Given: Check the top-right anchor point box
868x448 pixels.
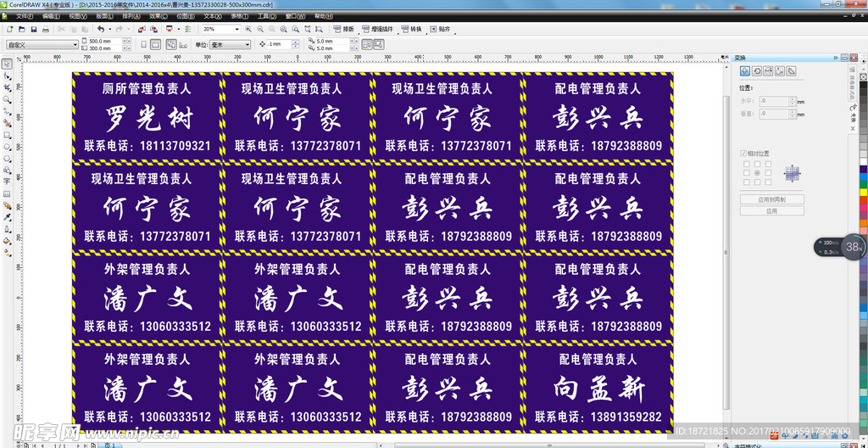Looking at the screenshot, I should point(768,164).
